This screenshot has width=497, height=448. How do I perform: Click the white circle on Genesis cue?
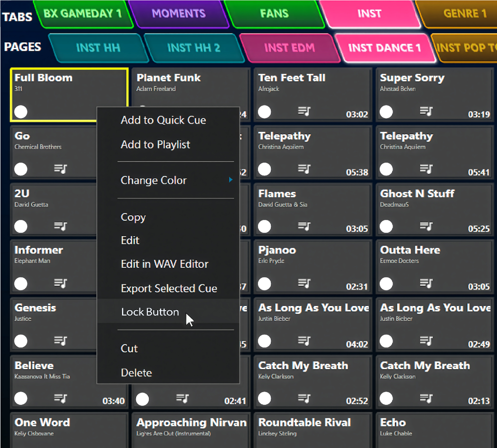(x=21, y=341)
